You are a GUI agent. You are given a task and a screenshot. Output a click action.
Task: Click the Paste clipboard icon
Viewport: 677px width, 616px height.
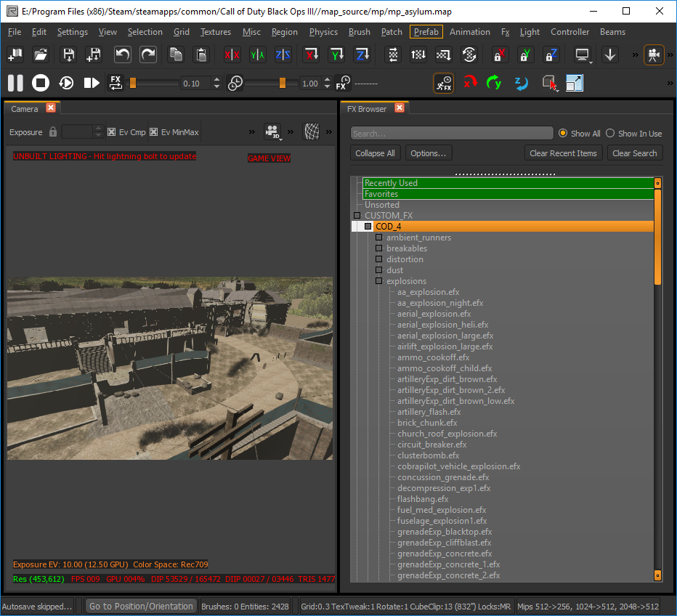tap(201, 54)
